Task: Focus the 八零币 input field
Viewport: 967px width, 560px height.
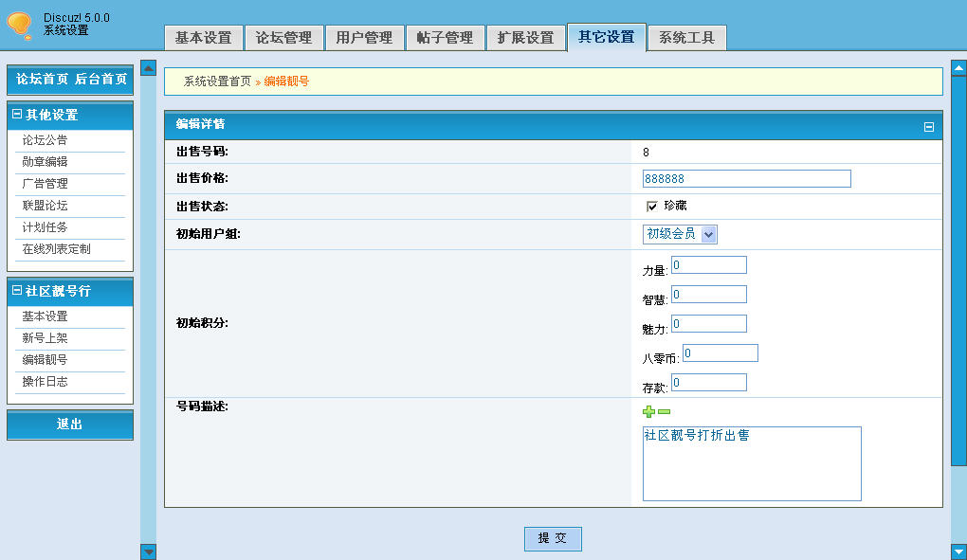Action: tap(721, 353)
